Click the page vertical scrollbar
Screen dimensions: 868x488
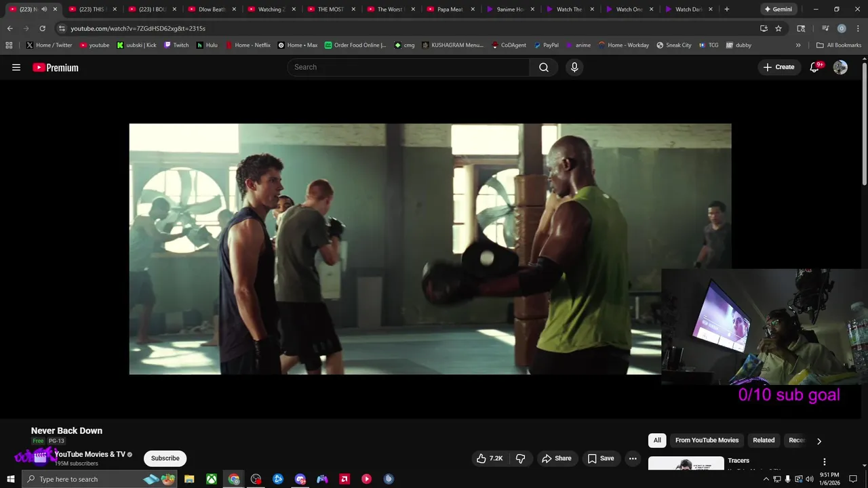point(864,125)
